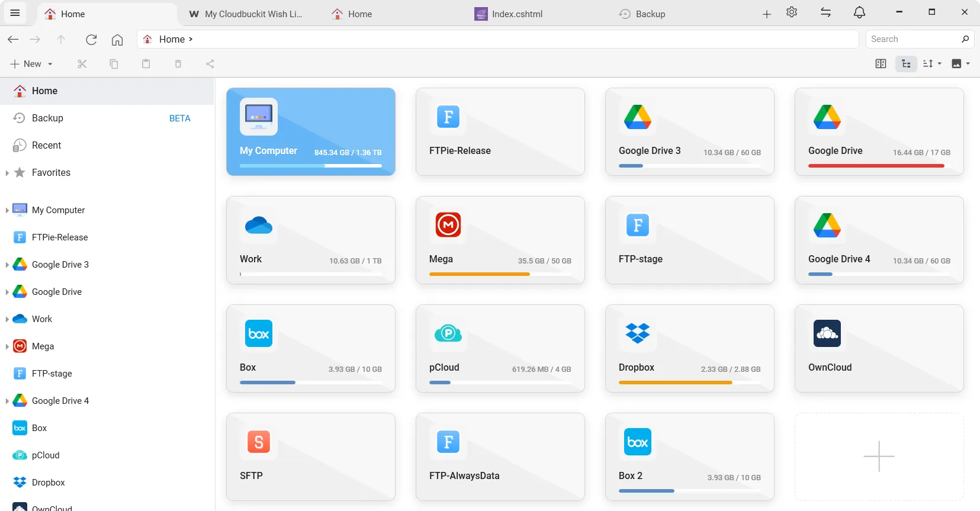The height and width of the screenshot is (511, 980).
Task: Select Box in the sidebar tree
Action: click(x=107, y=428)
